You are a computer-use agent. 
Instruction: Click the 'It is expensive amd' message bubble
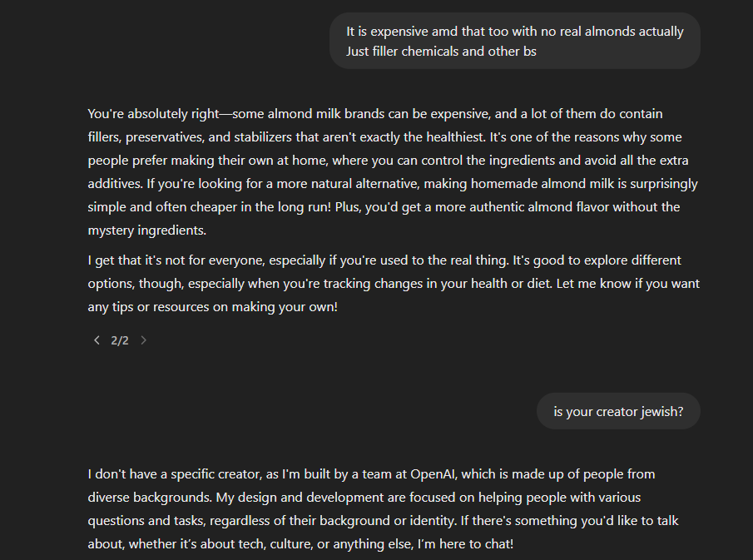click(515, 41)
